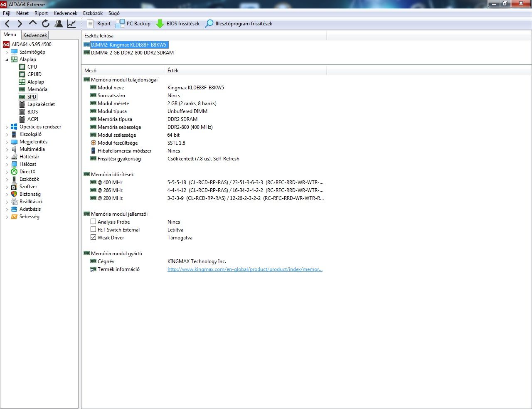532x409 pixels.
Task: Click the Eszköz leírása column header
Action: (204, 36)
